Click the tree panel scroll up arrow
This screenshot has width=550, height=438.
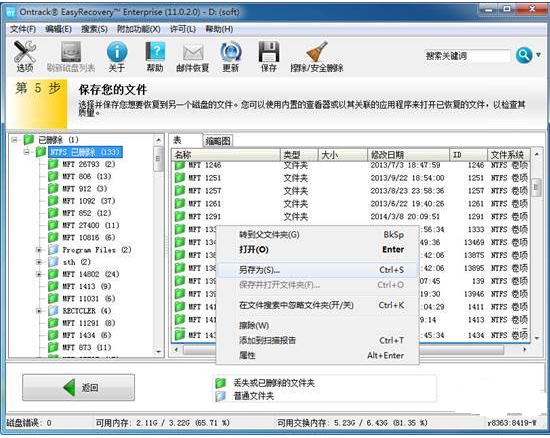pyautogui.click(x=159, y=140)
